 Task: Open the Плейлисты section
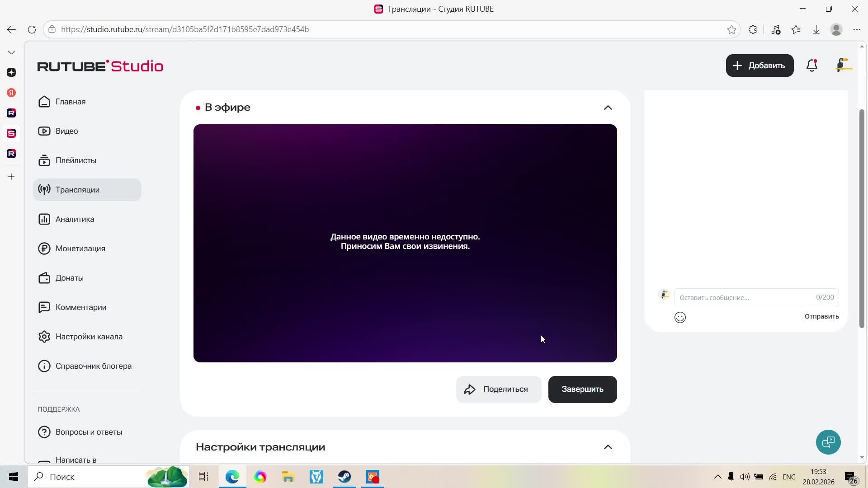point(75,160)
